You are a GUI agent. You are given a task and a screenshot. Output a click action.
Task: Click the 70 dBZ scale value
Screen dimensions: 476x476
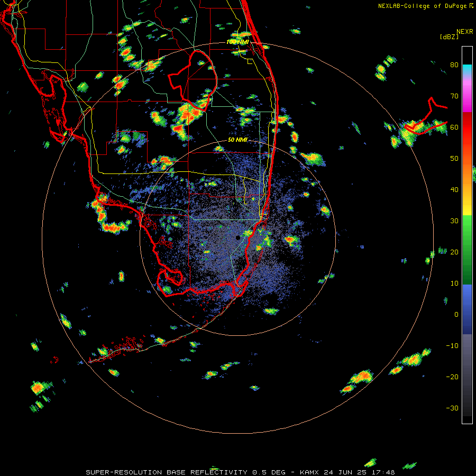[454, 96]
